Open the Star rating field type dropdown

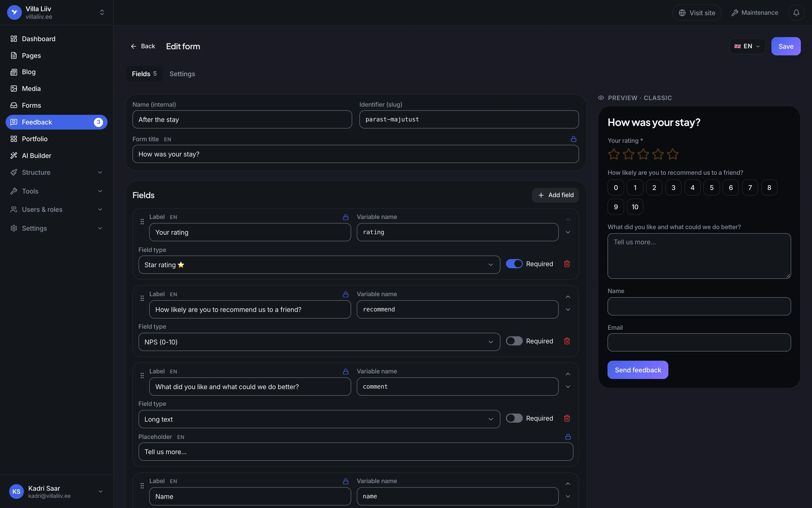coord(319,265)
